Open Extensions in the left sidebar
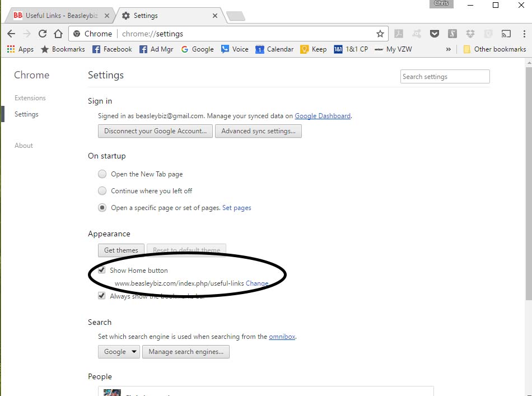The image size is (532, 396). [30, 98]
